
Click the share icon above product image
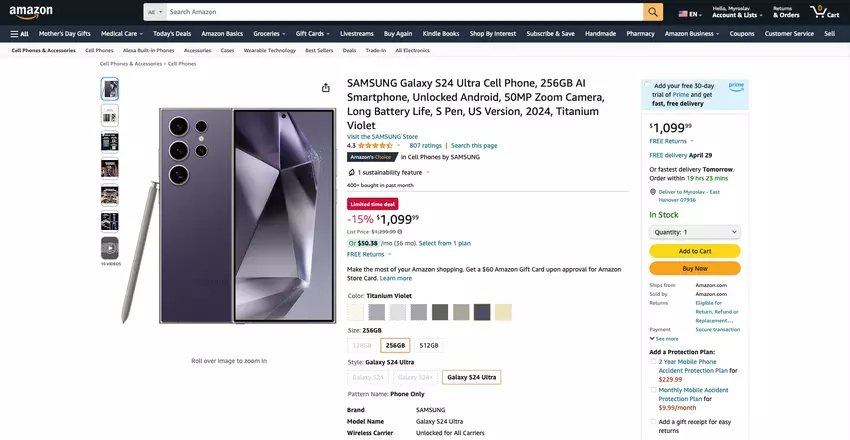(x=326, y=88)
